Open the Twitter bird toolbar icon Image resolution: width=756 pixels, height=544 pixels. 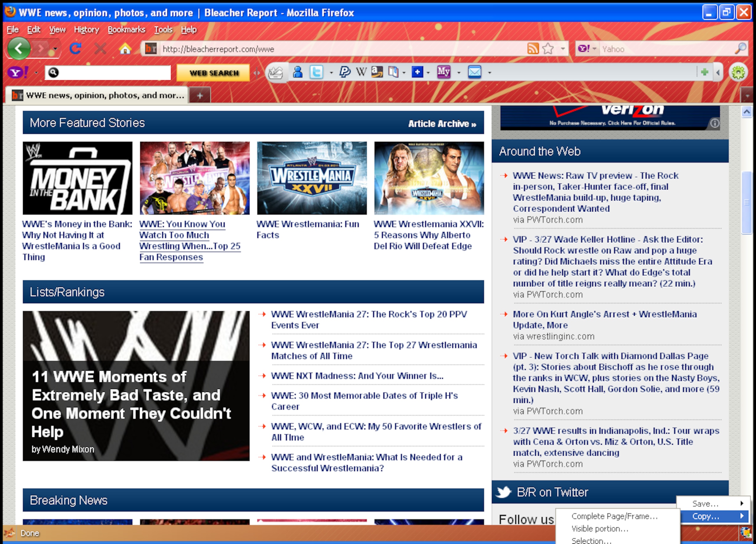(316, 72)
